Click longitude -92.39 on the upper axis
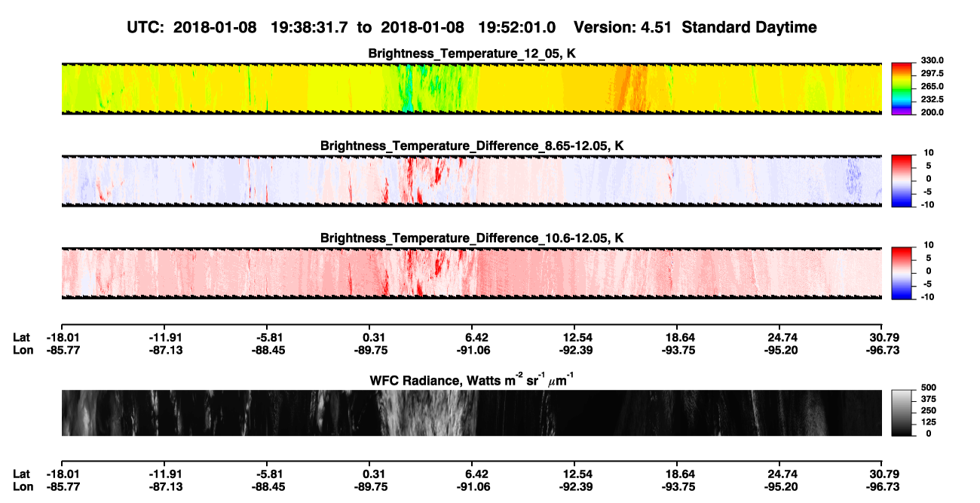The height and width of the screenshot is (503, 980). tap(575, 350)
